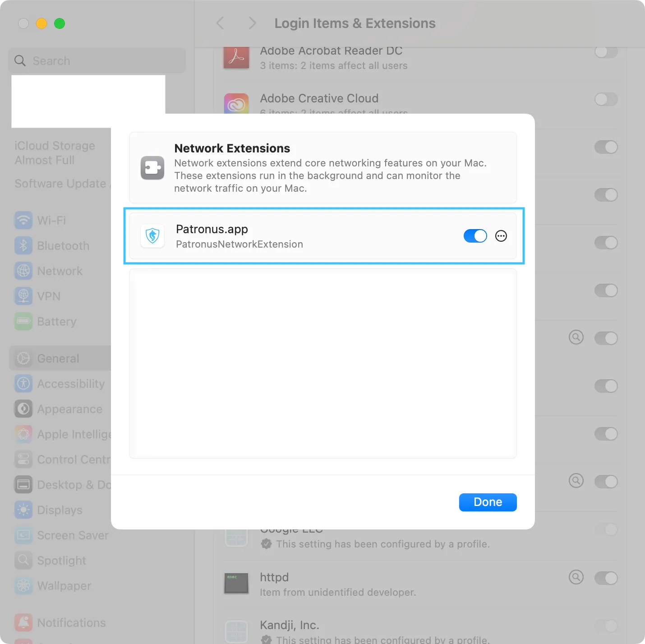The width and height of the screenshot is (645, 644).
Task: Toggle the Kandji, Inc. switch
Action: [x=606, y=626]
